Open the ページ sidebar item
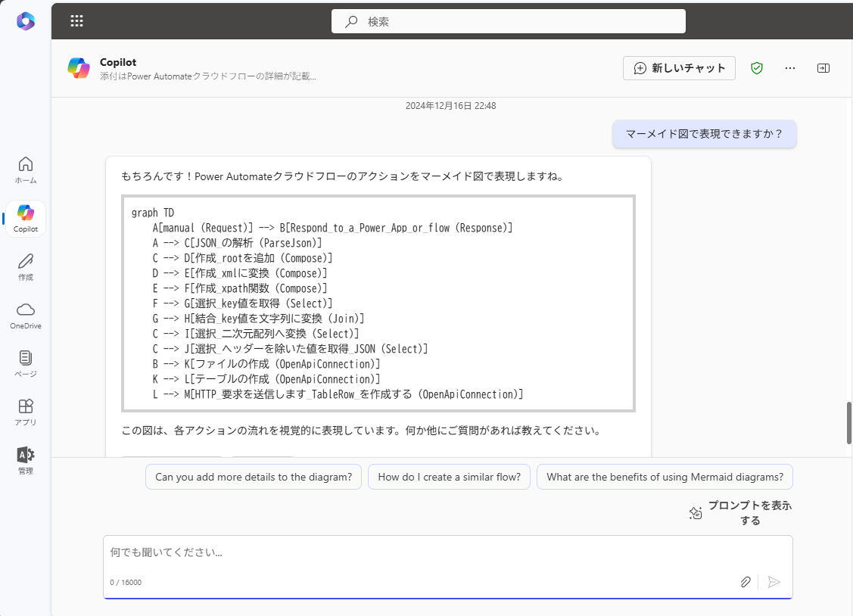Screen dimensions: 853x616 tap(26, 364)
